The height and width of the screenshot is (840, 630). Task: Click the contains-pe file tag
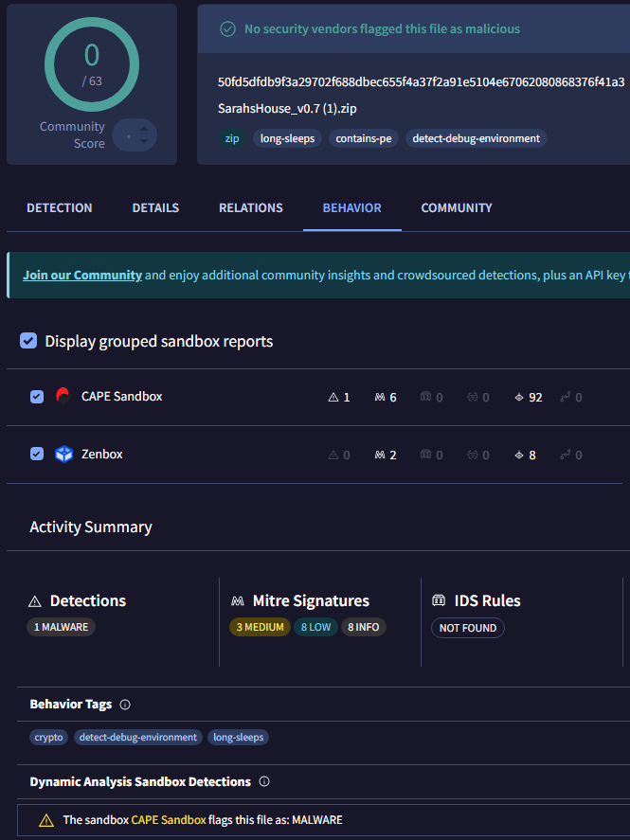364,138
